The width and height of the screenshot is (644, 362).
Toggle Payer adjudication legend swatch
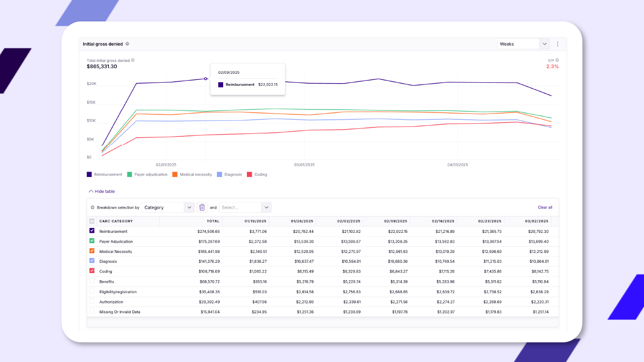click(130, 174)
